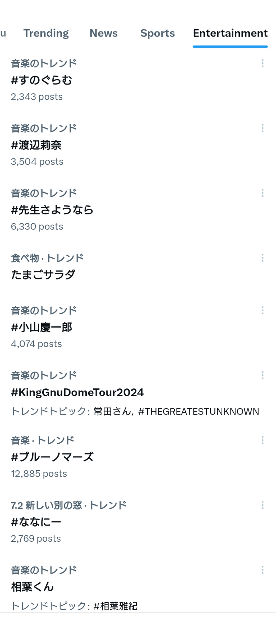
Task: Open more options for #渡辺莉奈 trend
Action: coord(262,128)
